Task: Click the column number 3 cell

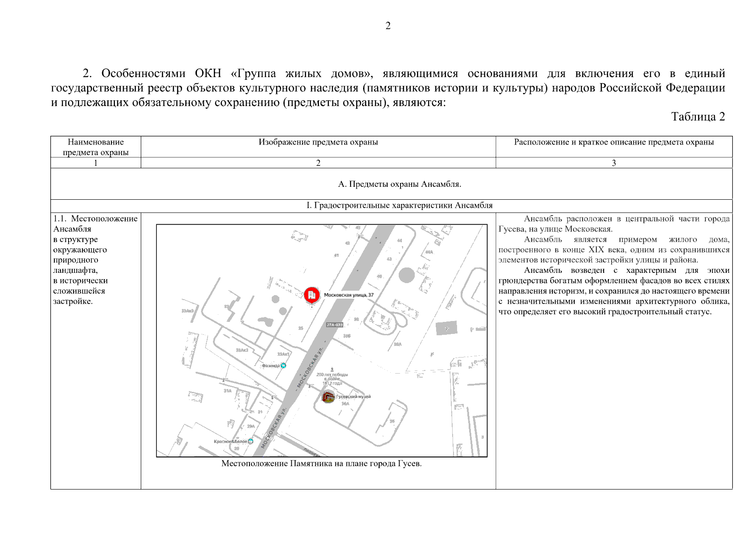Action: pyautogui.click(x=614, y=163)
